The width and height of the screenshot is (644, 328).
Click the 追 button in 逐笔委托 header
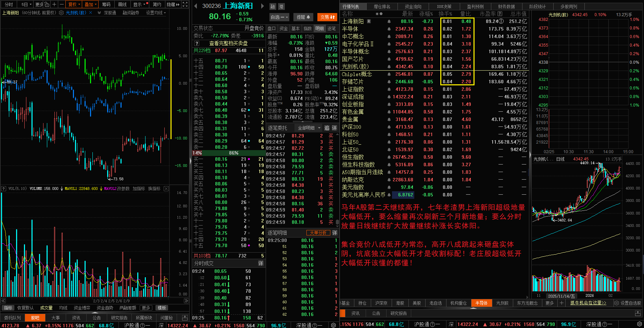[327, 128]
